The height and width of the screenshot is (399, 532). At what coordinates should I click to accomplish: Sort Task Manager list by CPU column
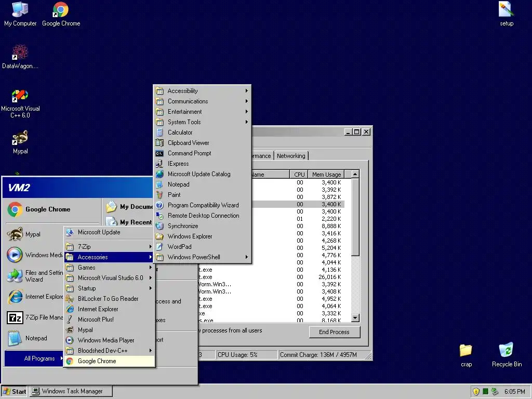coord(299,175)
